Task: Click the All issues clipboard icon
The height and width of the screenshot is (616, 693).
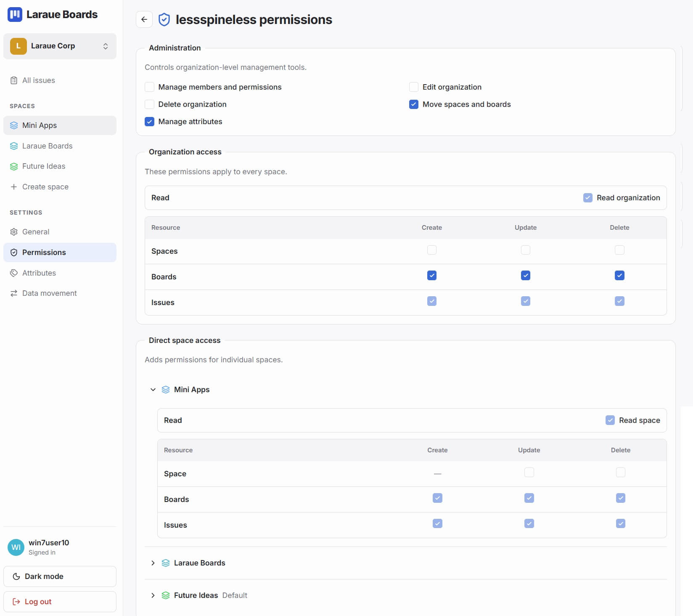Action: pyautogui.click(x=14, y=80)
